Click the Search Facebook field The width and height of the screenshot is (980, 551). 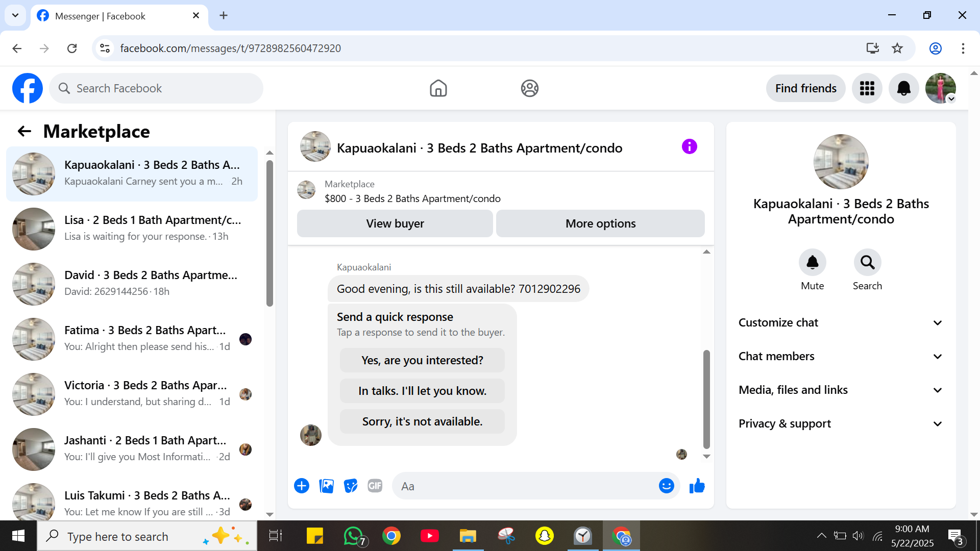[x=156, y=88]
